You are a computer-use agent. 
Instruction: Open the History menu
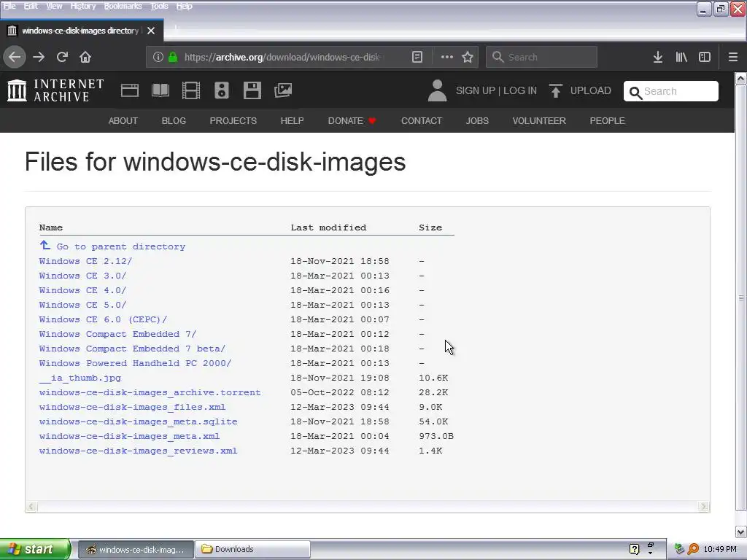(83, 6)
